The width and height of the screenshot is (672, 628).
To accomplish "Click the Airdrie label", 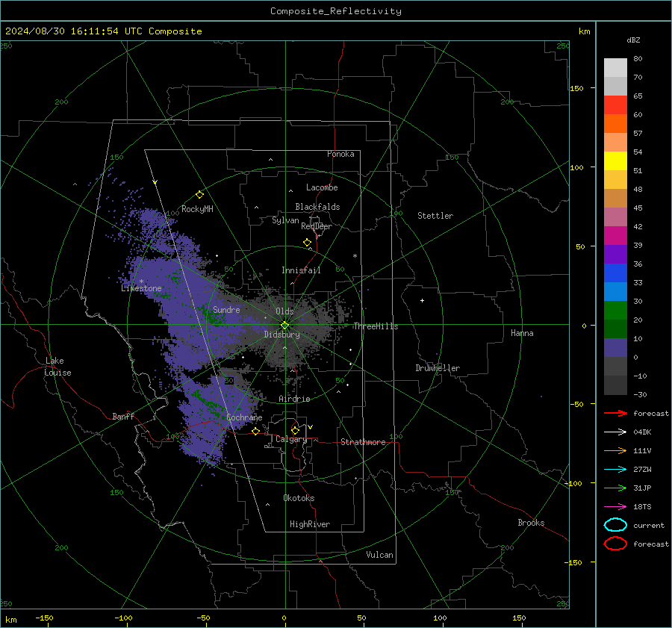I will (x=294, y=399).
